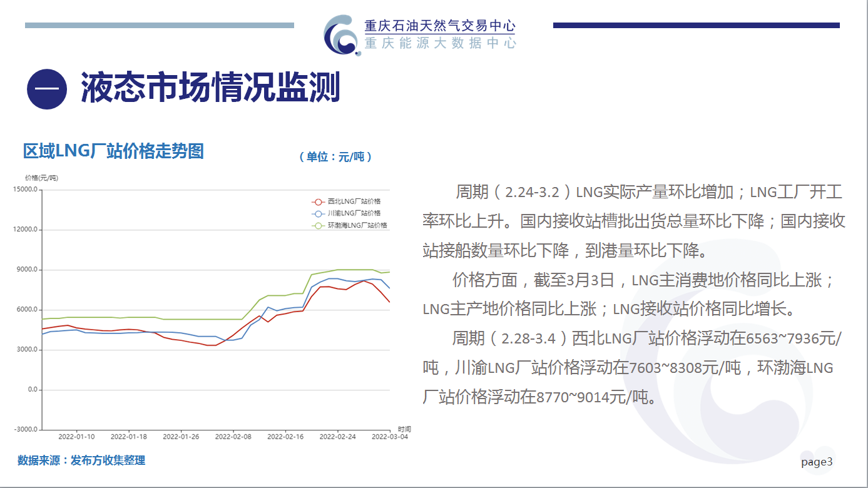Click the header text 重庆石油天然气交易中心
This screenshot has height=488, width=868.
click(x=440, y=26)
